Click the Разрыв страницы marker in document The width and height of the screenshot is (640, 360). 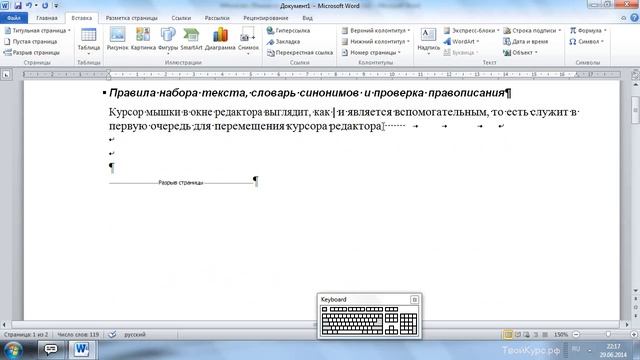tap(181, 182)
